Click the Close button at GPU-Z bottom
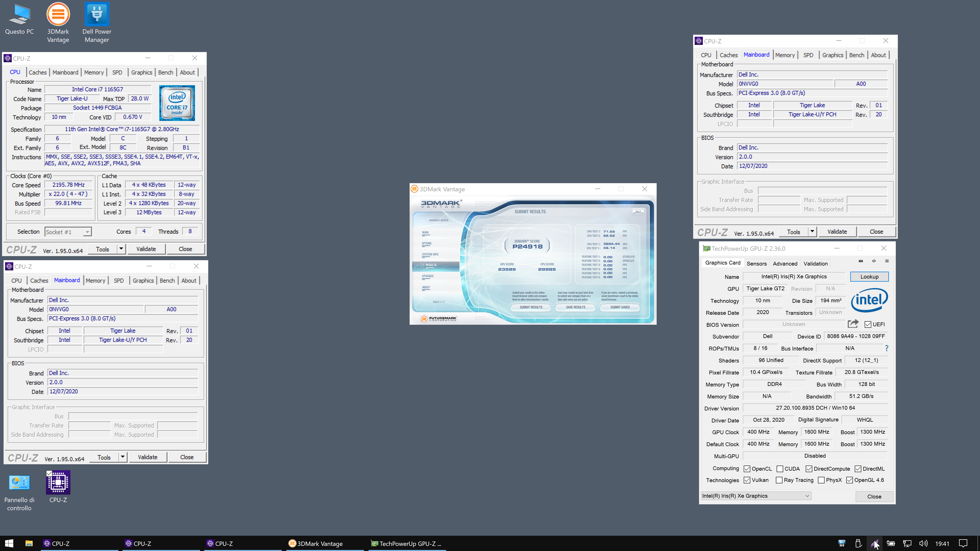980x551 pixels. click(874, 496)
